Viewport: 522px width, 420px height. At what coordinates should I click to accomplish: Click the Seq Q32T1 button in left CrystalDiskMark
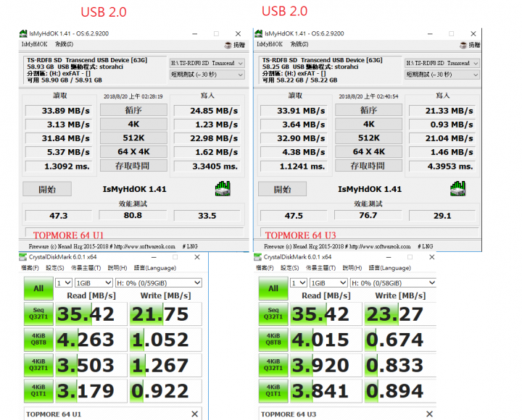[38, 314]
